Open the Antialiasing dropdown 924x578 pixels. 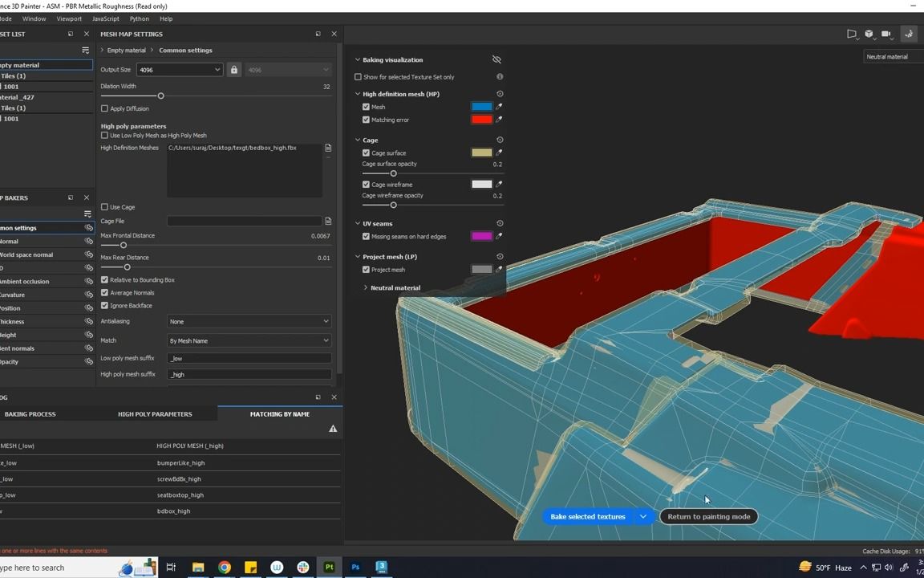pos(249,321)
